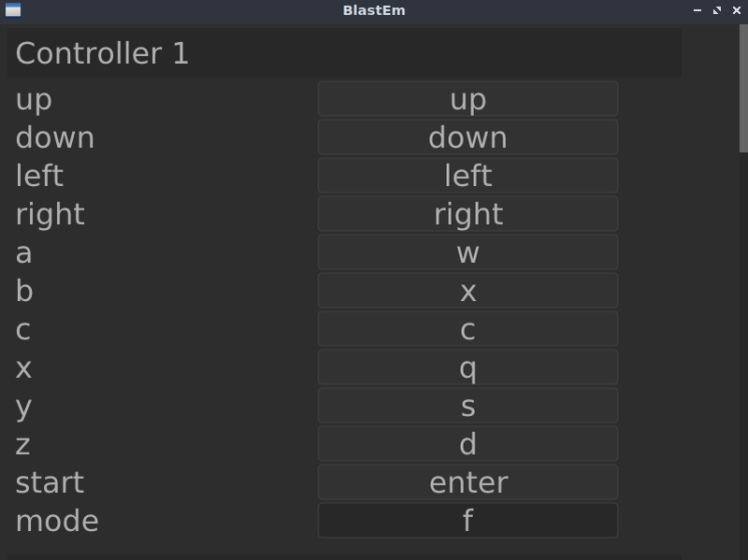Maximize the BlastEm window
This screenshot has width=748, height=560.
(x=717, y=10)
